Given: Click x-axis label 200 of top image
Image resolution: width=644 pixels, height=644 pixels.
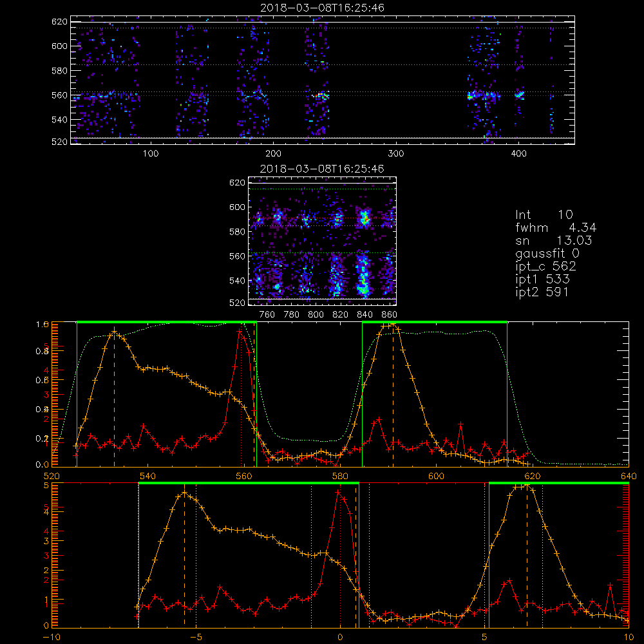Looking at the screenshot, I should [273, 154].
